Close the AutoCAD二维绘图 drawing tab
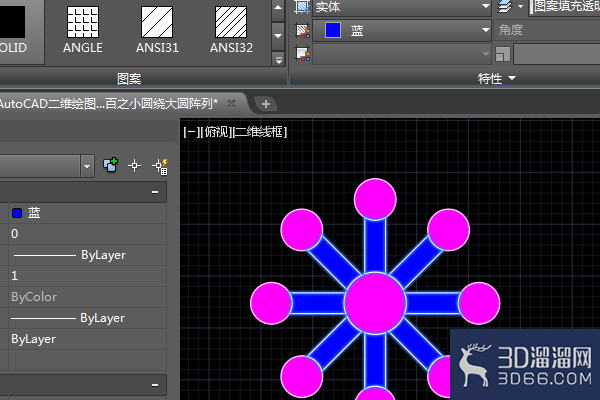The width and height of the screenshot is (600, 400). pyautogui.click(x=231, y=103)
